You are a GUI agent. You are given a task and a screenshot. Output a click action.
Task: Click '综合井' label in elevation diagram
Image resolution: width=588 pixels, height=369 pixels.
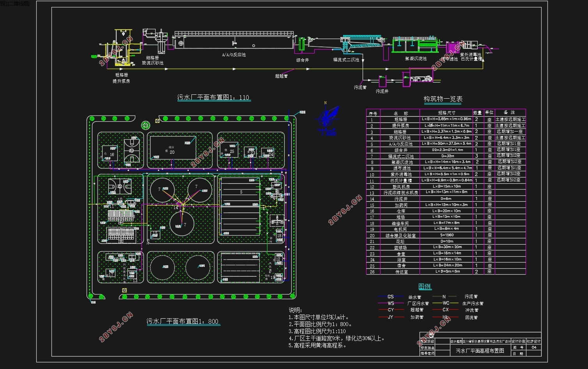coord(303,60)
